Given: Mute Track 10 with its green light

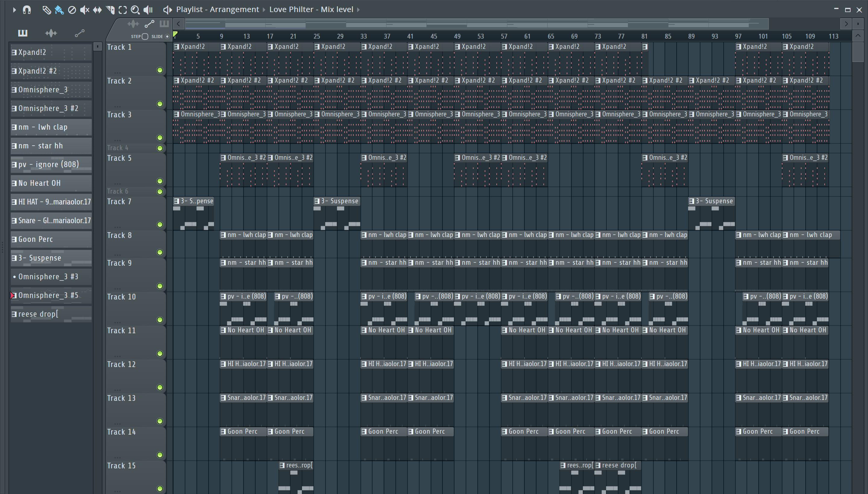Looking at the screenshot, I should coord(160,320).
